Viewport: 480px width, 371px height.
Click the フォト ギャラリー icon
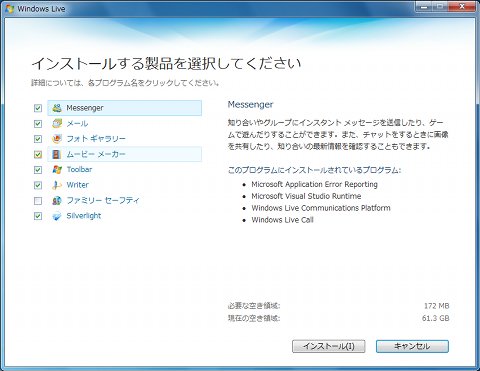(57, 139)
